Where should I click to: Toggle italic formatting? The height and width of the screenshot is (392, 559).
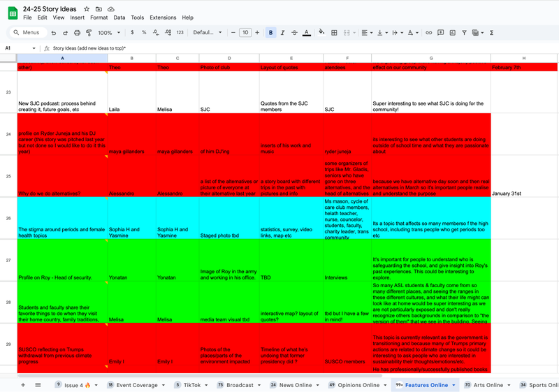click(282, 33)
